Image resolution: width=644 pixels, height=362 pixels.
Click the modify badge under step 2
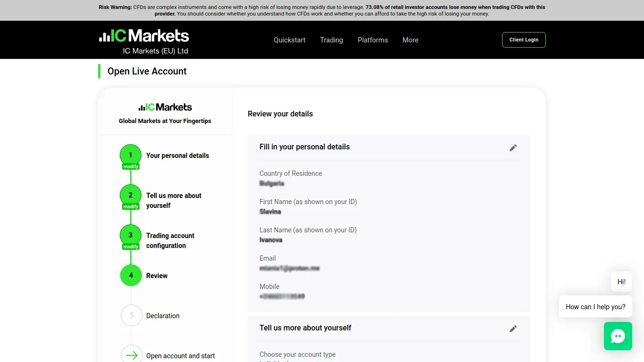click(131, 206)
